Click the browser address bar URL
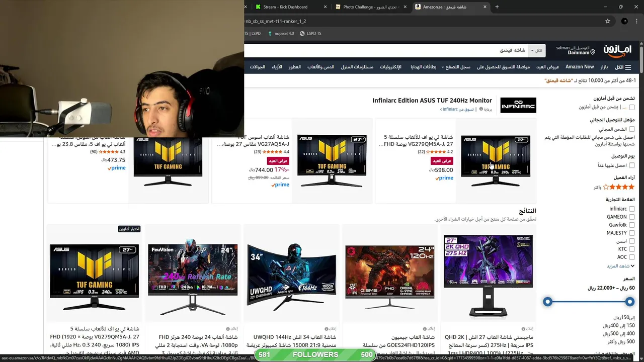Image resolution: width=644 pixels, height=362 pixels. click(x=422, y=21)
